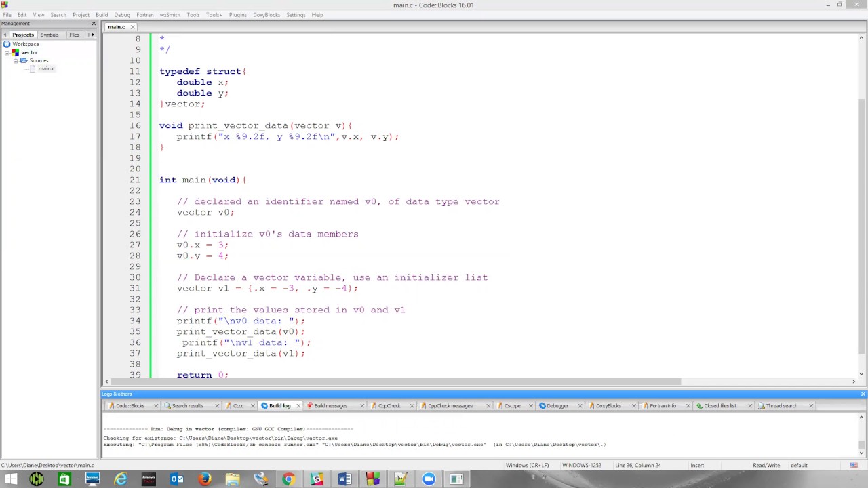Open the Debugger log tab
868x488 pixels.
tap(557, 405)
